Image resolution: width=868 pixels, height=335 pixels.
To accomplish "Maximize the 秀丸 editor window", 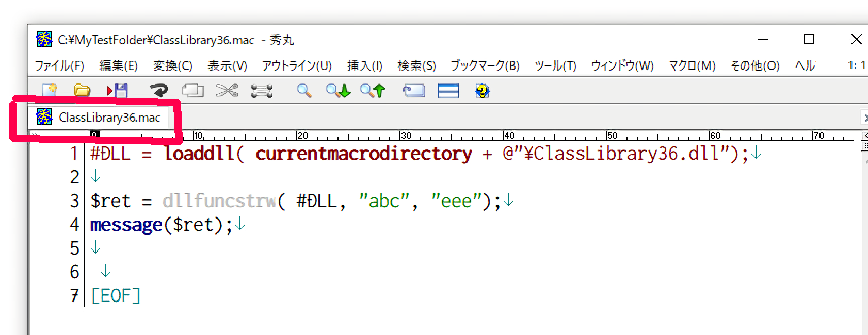I will tap(809, 40).
